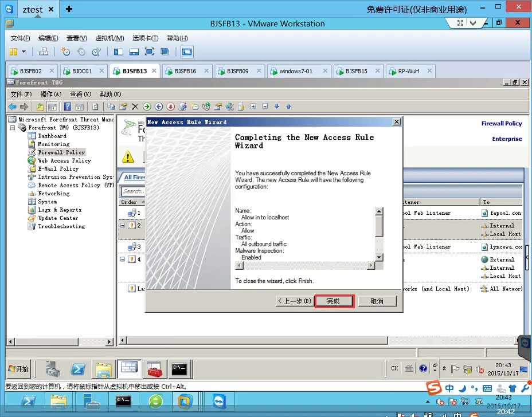Viewport: 532px width, 417px height.
Task: Open the 文件(F) menu in VMware Workstation
Action: pos(20,38)
